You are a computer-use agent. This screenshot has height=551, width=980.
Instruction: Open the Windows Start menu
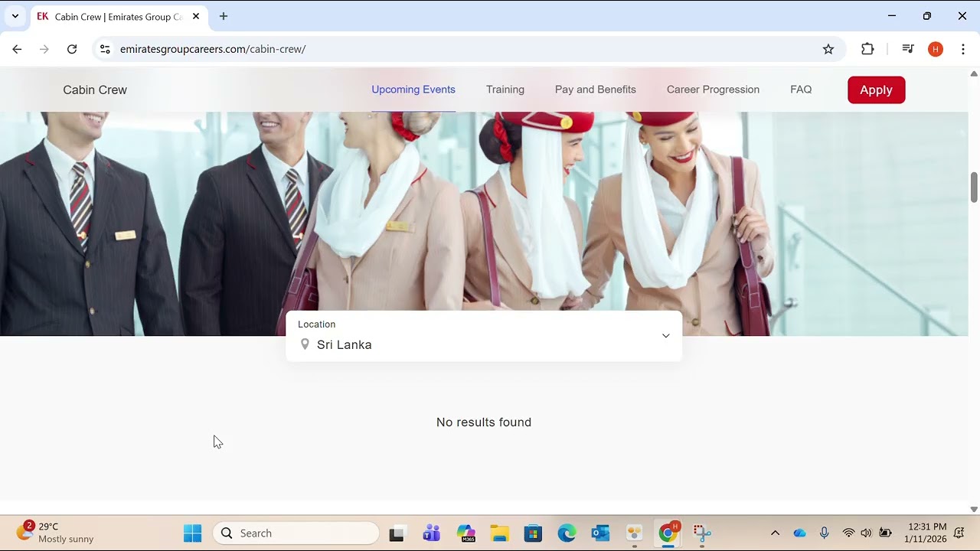point(193,533)
